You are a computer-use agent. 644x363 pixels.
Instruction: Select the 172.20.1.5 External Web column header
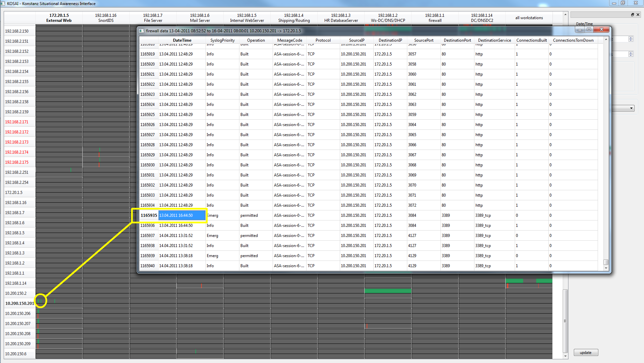pos(59,18)
